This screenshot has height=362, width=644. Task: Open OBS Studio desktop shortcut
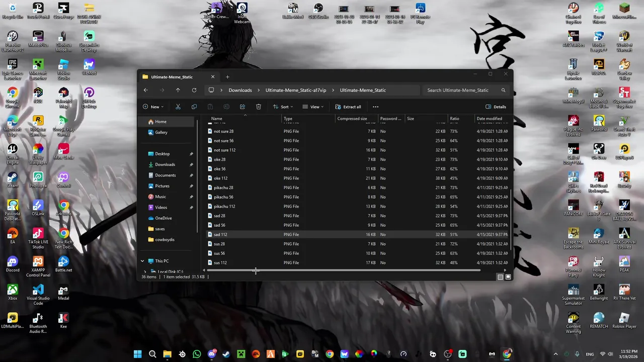click(x=318, y=11)
